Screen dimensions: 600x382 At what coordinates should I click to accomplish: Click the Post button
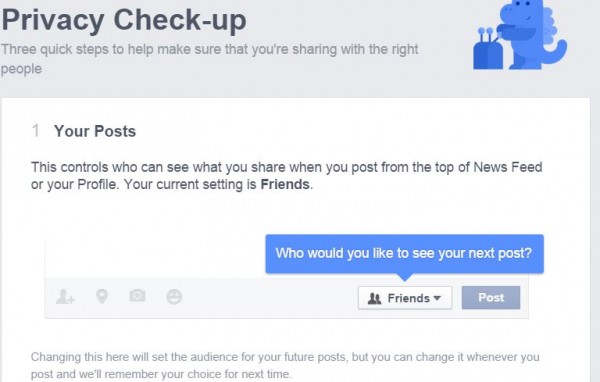491,297
